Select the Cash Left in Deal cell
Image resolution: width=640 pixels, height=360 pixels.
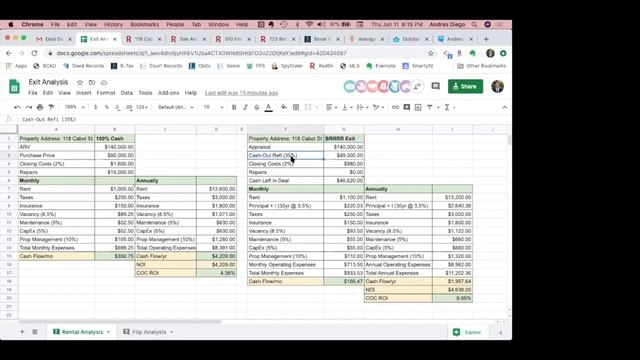coord(285,180)
